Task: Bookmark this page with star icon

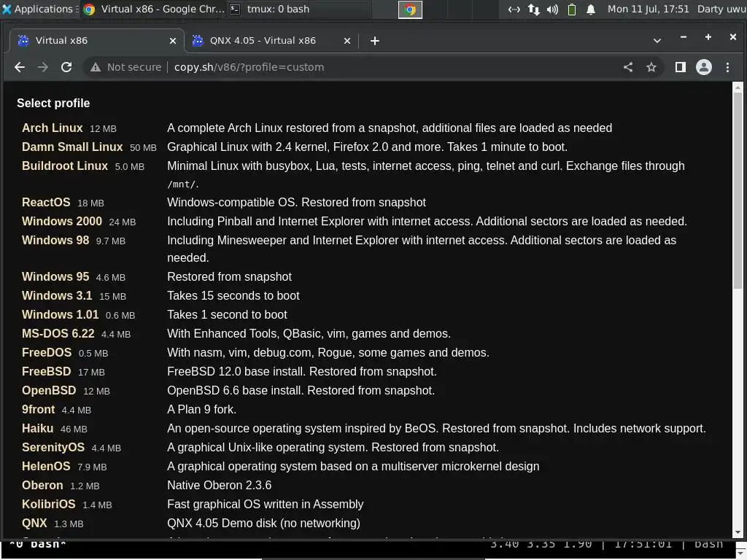Action: (651, 67)
